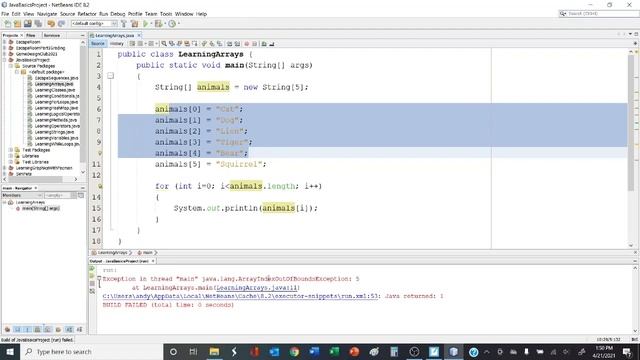Close the Output panel tab
The width and height of the screenshot is (640, 360).
[x=153, y=261]
